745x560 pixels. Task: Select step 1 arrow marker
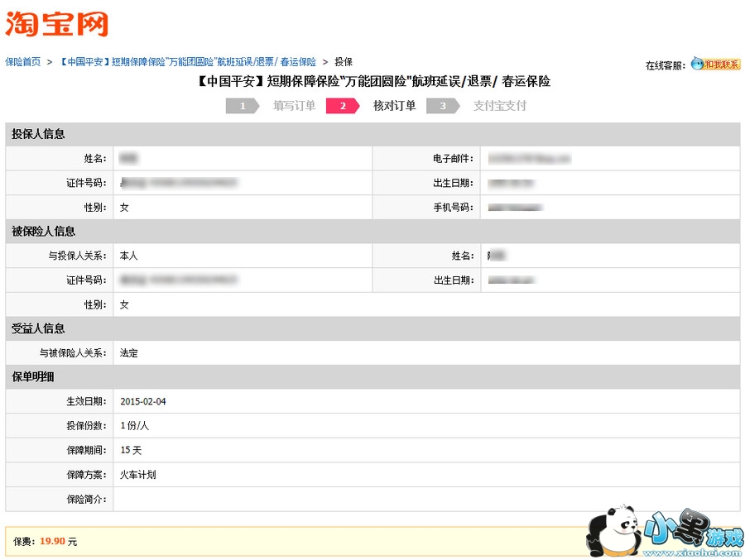coord(243,106)
